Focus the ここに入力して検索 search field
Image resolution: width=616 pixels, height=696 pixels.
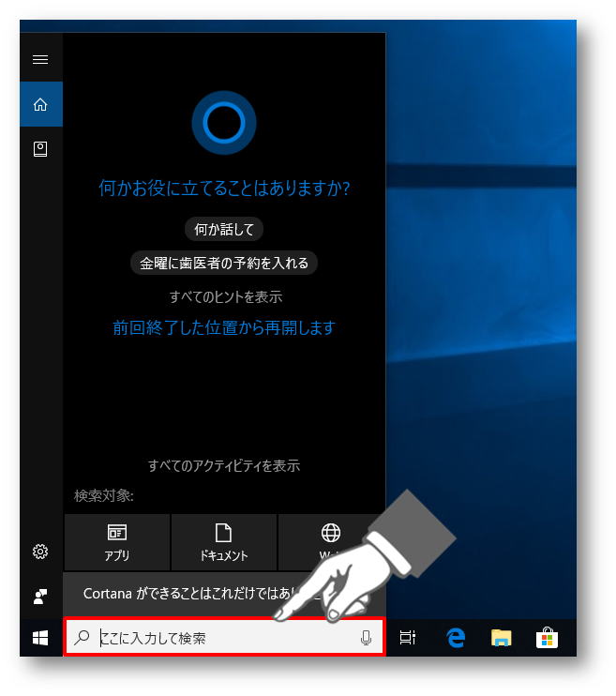(x=224, y=638)
